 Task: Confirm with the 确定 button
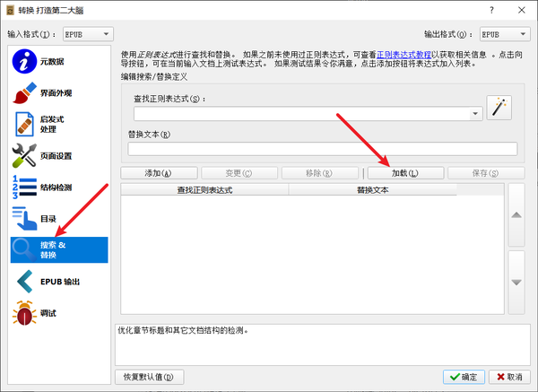pos(464,377)
